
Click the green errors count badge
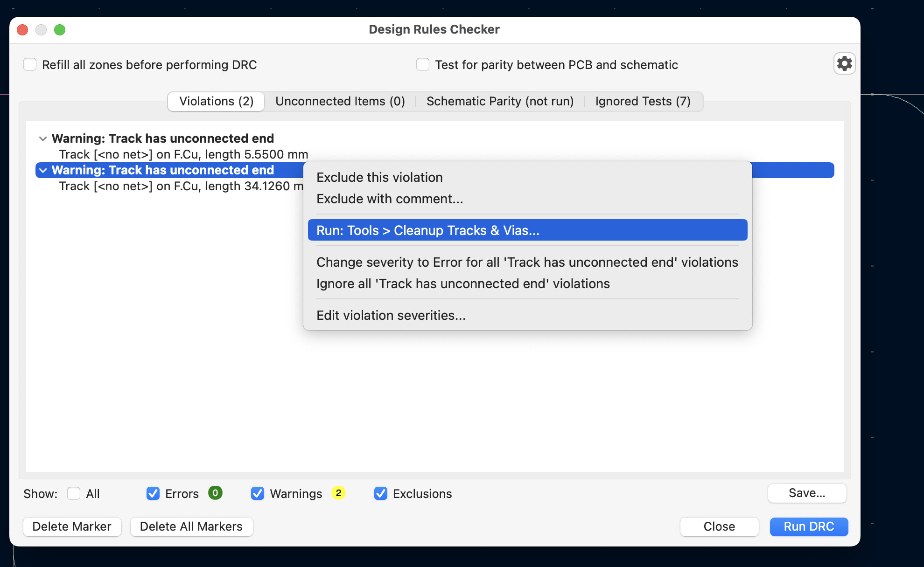pyautogui.click(x=215, y=493)
